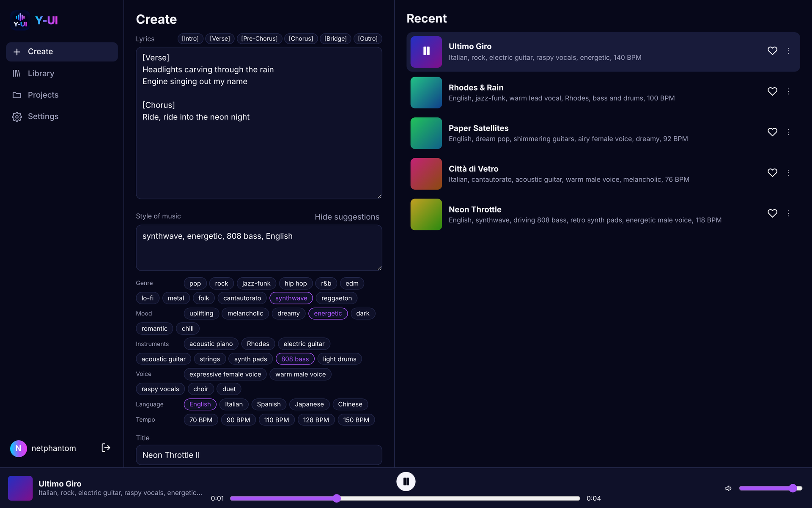The height and width of the screenshot is (508, 812).
Task: Insert the [Chorus] lyrics tag
Action: tap(301, 39)
